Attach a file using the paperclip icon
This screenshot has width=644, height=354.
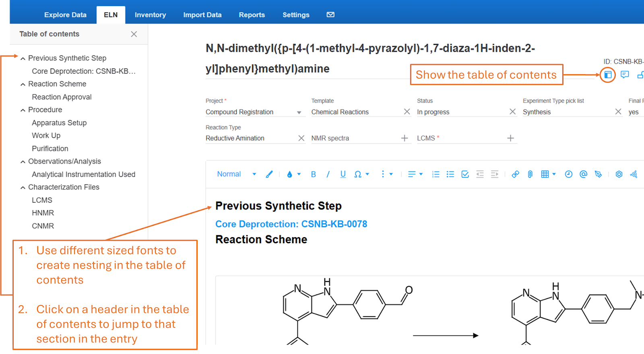(x=530, y=174)
